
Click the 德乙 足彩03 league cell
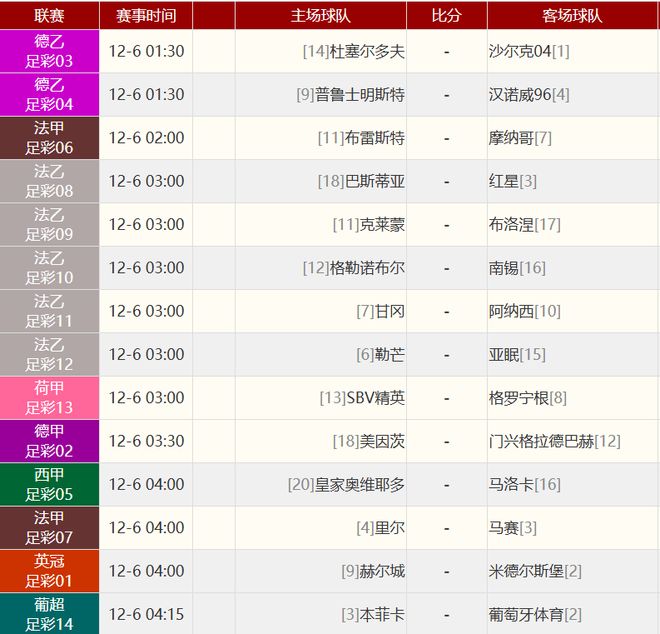49,51
